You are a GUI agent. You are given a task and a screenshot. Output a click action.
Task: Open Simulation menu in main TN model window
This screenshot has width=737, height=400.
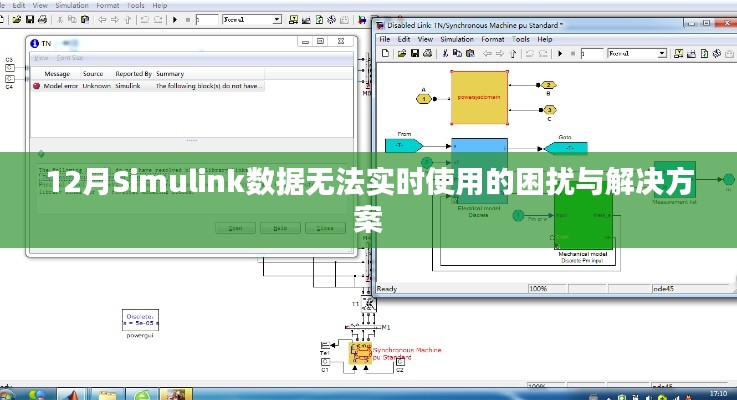tap(72, 6)
